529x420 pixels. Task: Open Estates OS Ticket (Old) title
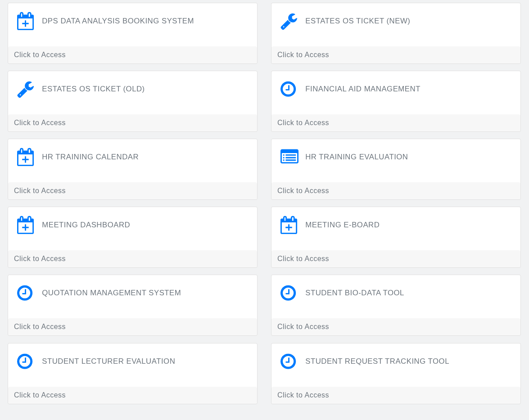(93, 89)
